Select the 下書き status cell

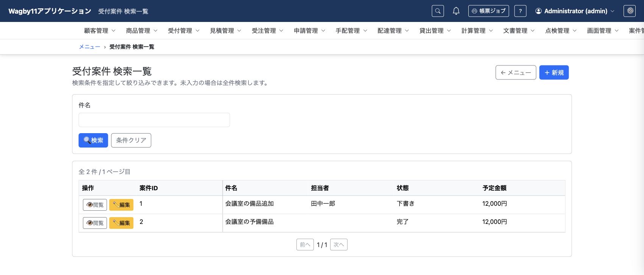tap(437, 205)
